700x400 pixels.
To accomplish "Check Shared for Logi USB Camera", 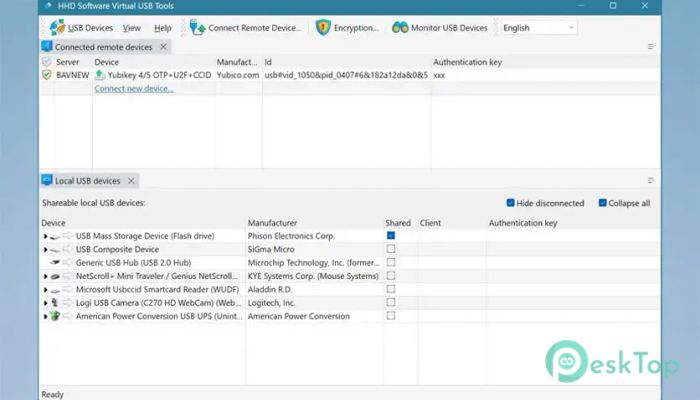I will click(391, 302).
